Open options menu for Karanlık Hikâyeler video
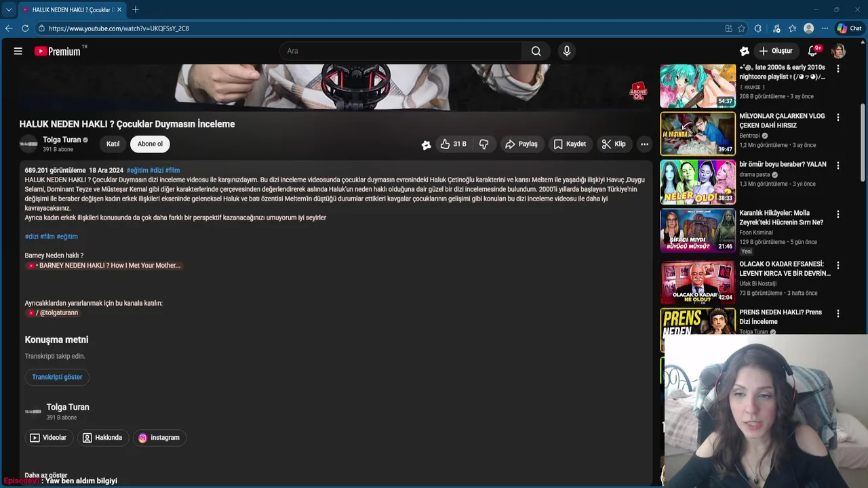The image size is (868, 488). (837, 214)
